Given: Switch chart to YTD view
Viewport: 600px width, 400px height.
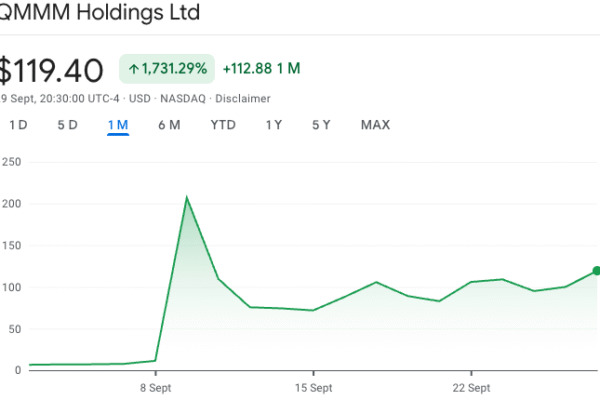Looking at the screenshot, I should 223,125.
